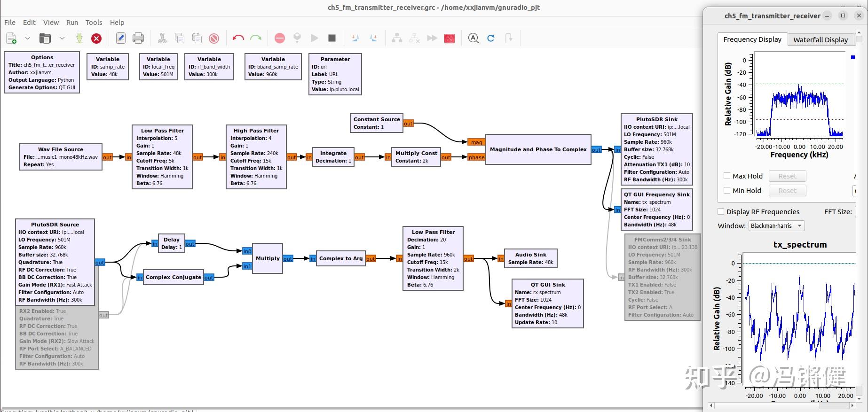The image size is (868, 412).
Task: Click the undo arrow icon
Action: 238,39
